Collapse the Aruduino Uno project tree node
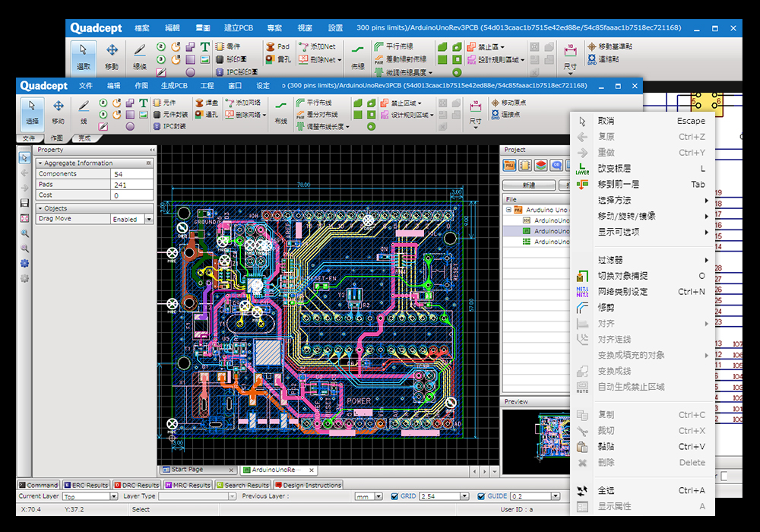 click(x=508, y=210)
